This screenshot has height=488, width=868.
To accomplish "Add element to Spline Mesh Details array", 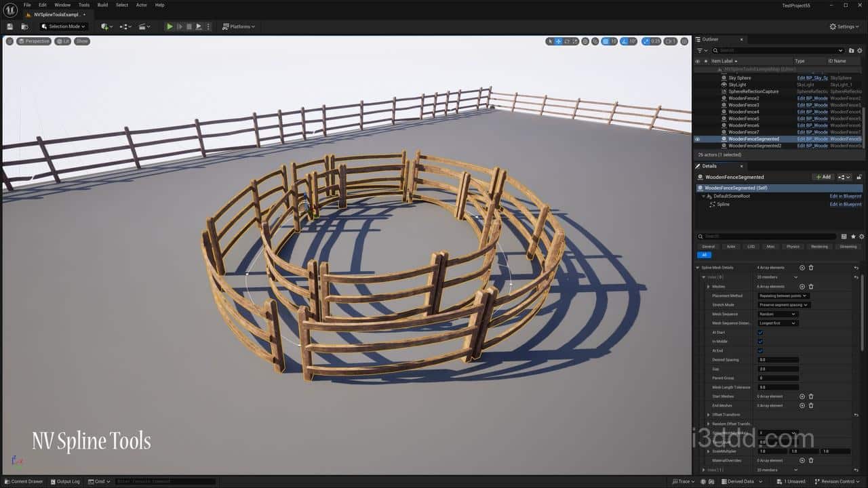I will [802, 268].
